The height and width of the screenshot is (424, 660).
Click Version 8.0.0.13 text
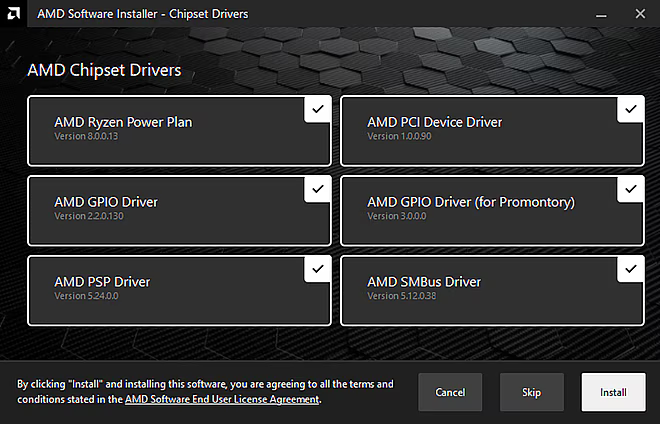[86, 136]
